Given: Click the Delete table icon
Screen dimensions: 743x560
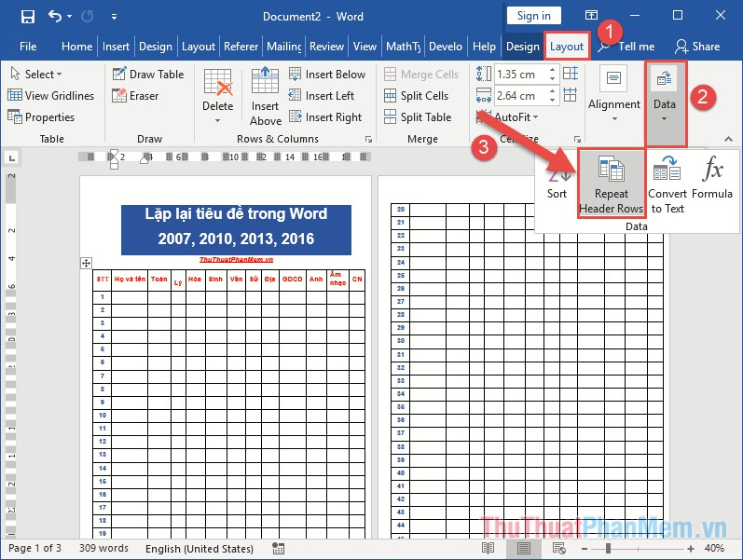Looking at the screenshot, I should pyautogui.click(x=218, y=82).
